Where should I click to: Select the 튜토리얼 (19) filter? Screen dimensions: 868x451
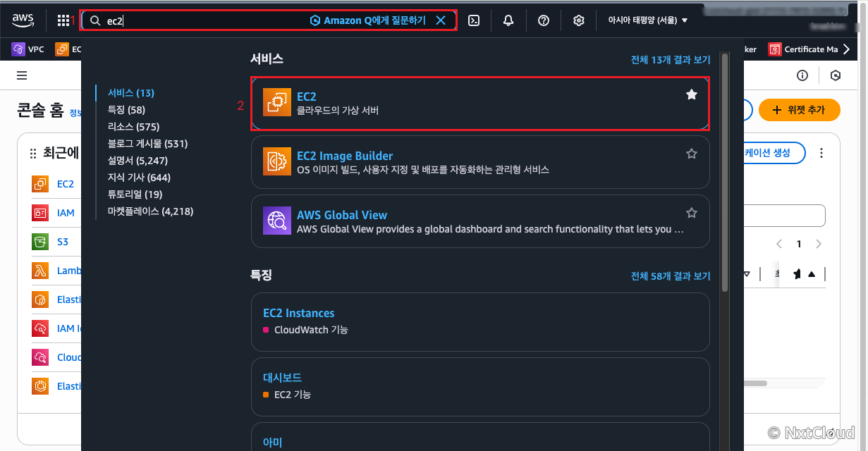(x=135, y=194)
